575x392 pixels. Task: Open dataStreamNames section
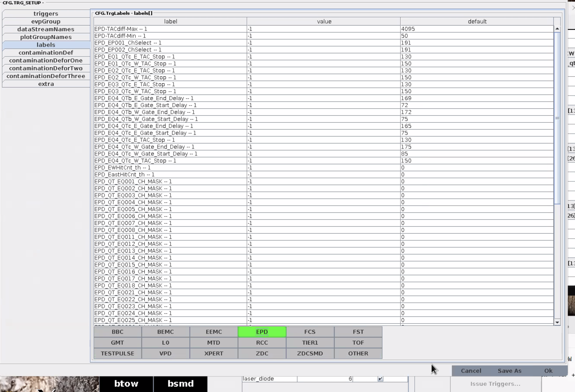[x=46, y=29]
